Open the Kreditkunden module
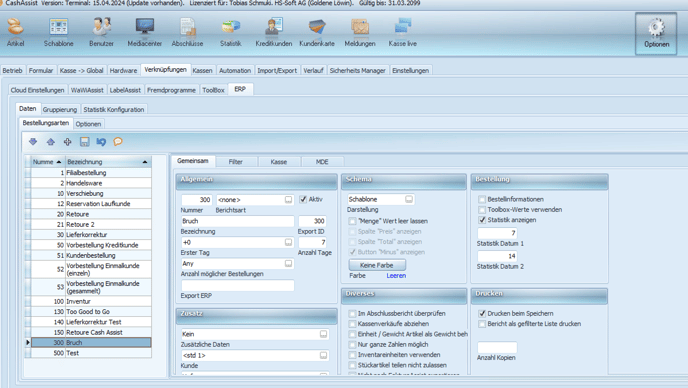 coord(274,32)
